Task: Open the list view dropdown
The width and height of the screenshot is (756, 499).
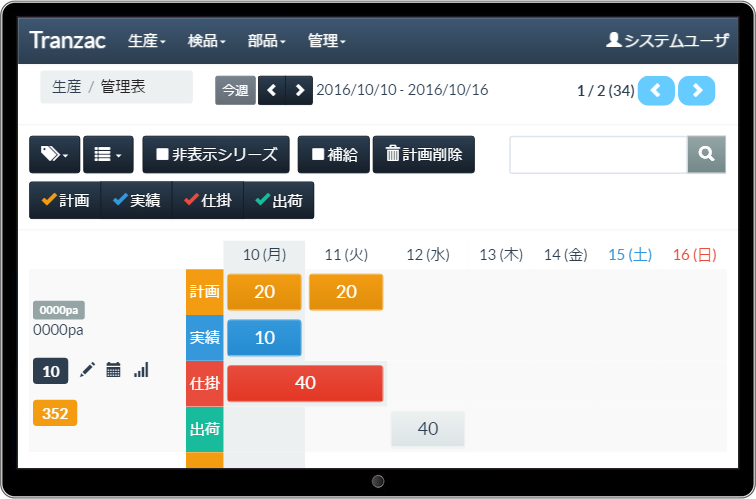Action: click(x=108, y=154)
